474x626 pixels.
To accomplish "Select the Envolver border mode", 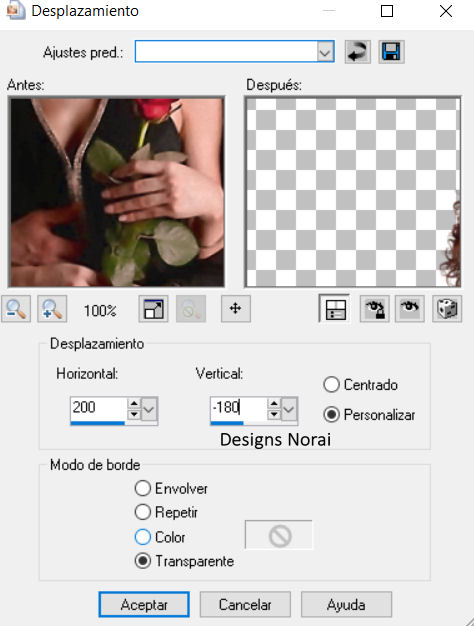I will tap(171, 488).
